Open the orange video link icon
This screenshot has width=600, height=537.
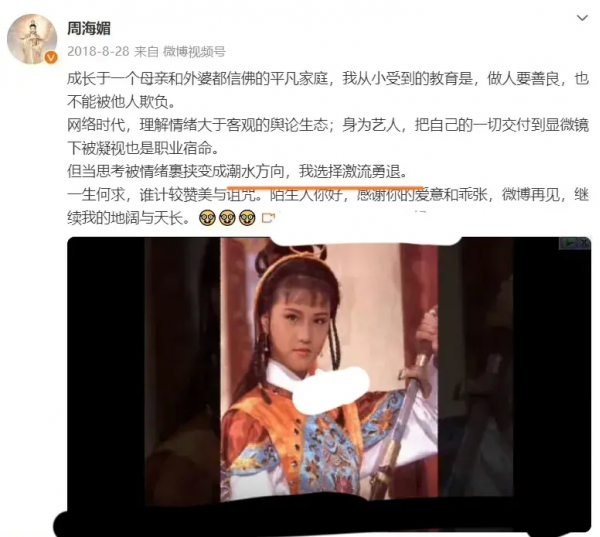(268, 218)
